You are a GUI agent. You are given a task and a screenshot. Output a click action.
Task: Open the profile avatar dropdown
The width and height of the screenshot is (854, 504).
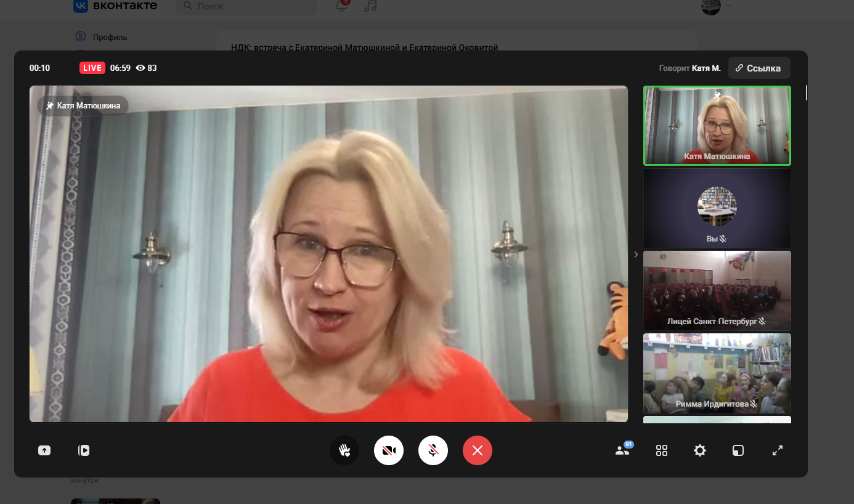pos(717,6)
